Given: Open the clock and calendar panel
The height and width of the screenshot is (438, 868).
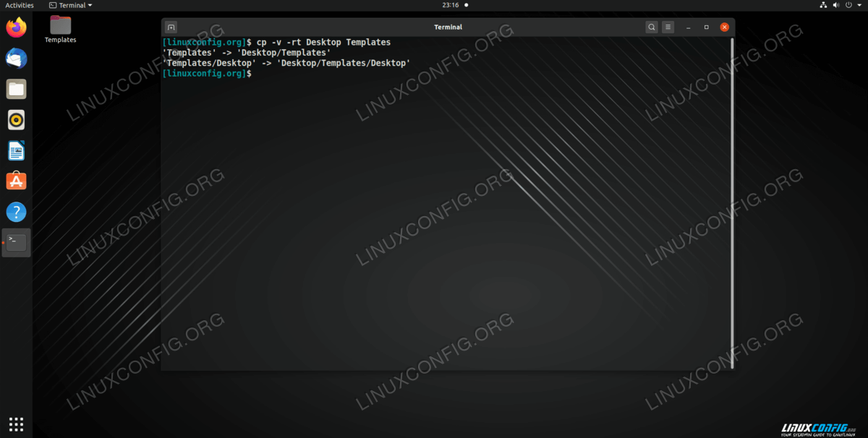Looking at the screenshot, I should point(451,5).
